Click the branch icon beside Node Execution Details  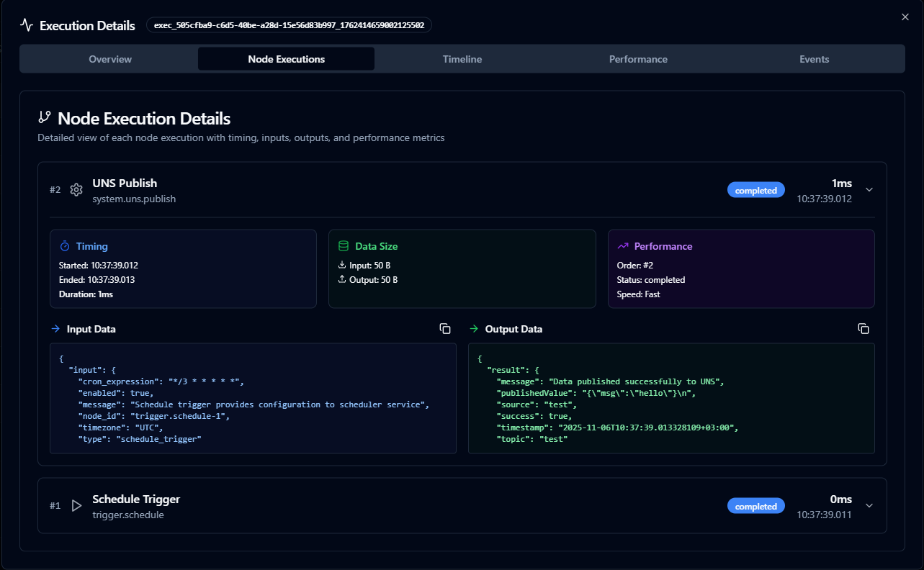coord(45,117)
